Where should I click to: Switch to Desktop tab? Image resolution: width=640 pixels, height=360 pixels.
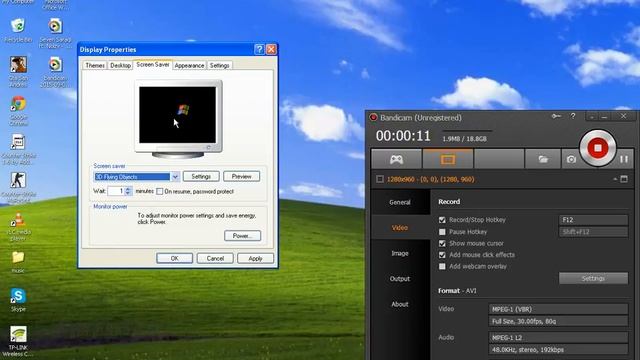[x=120, y=65]
